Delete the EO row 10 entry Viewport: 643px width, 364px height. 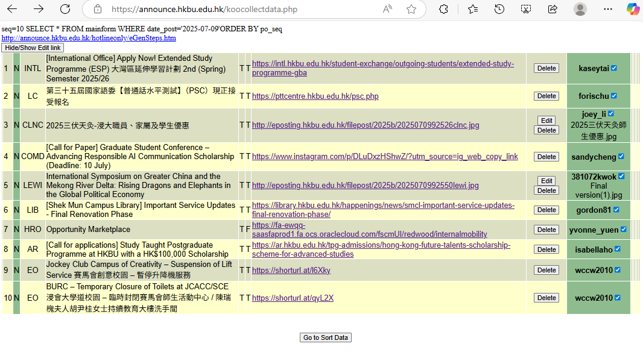(546, 298)
